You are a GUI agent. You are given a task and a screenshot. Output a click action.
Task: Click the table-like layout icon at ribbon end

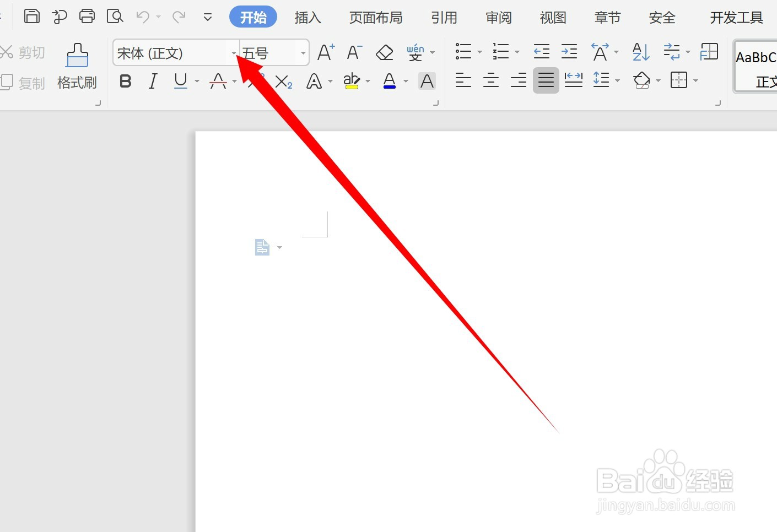[709, 52]
